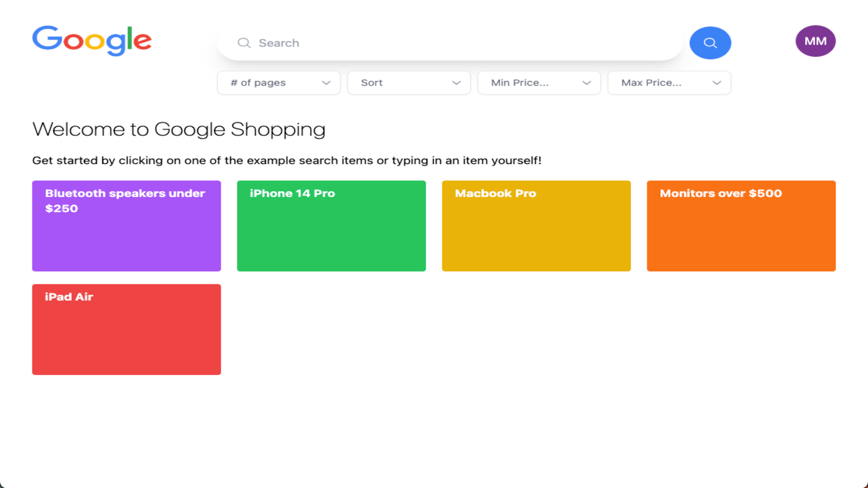
Task: Open the Monitors over $500 card
Action: tap(741, 226)
